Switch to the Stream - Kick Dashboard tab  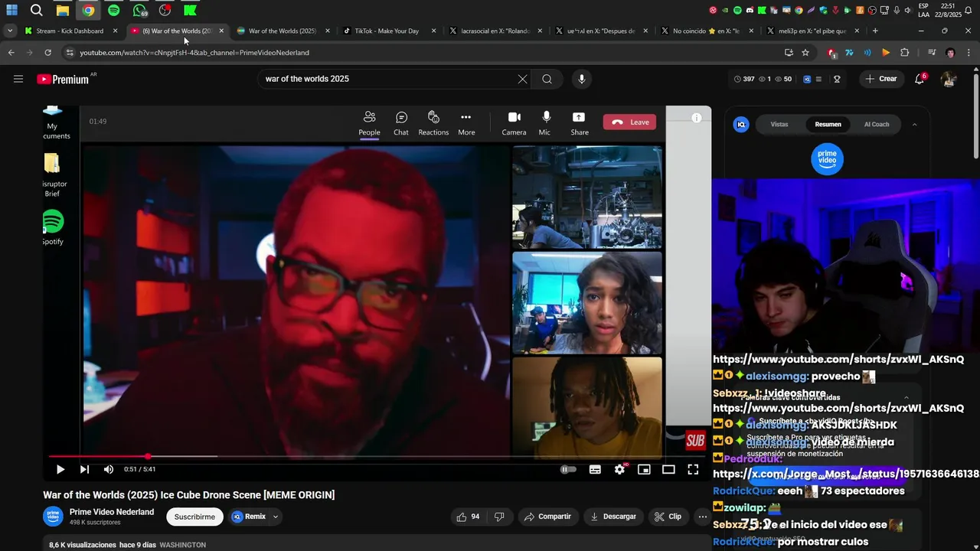pos(70,31)
